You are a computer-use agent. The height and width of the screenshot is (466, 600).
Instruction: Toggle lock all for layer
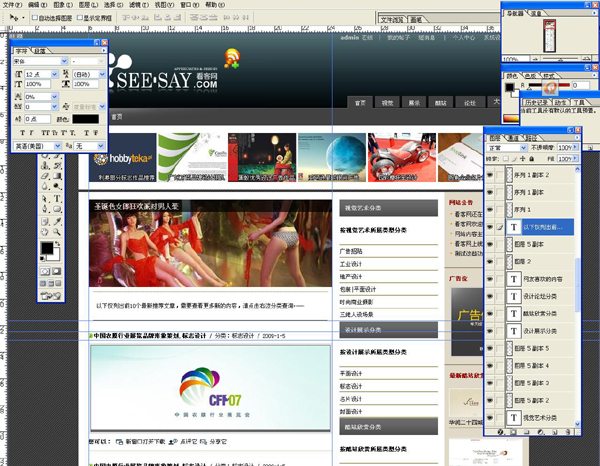531,158
